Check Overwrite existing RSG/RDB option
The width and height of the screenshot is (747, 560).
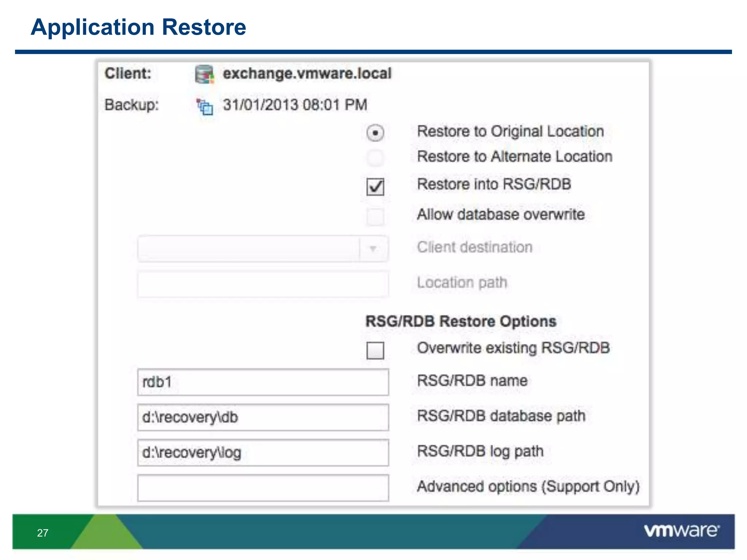pyautogui.click(x=375, y=350)
